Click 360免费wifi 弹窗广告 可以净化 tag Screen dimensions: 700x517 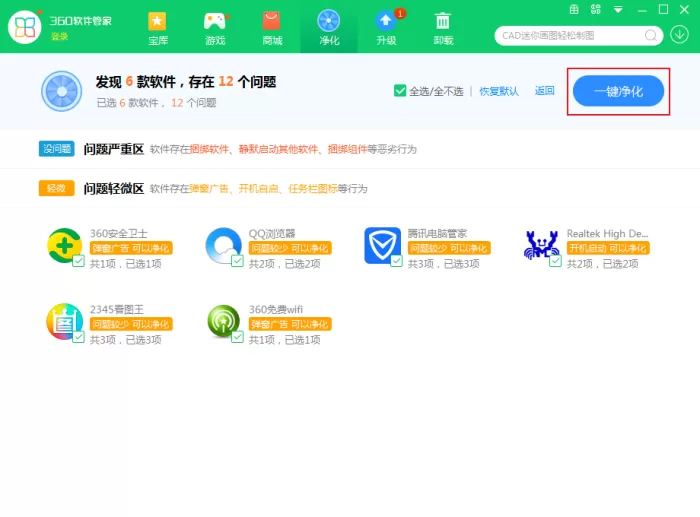pos(290,324)
